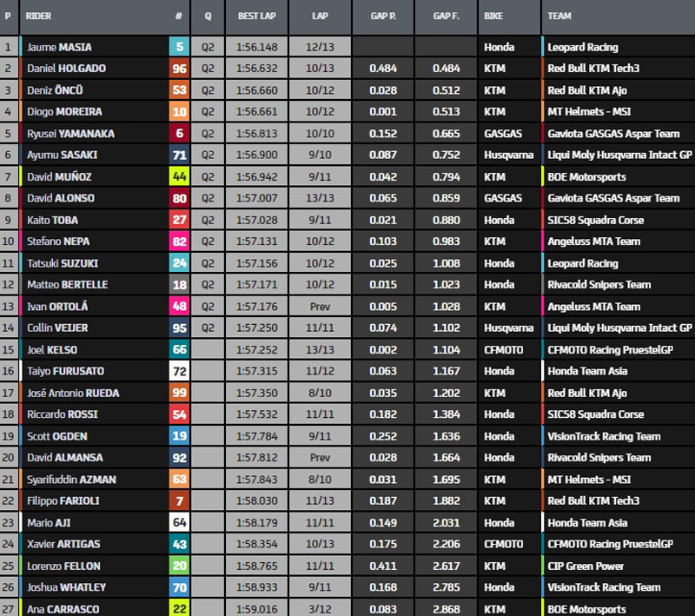The height and width of the screenshot is (616, 695).
Task: Open rider Ayumu SASAKI's name
Action: 63,155
